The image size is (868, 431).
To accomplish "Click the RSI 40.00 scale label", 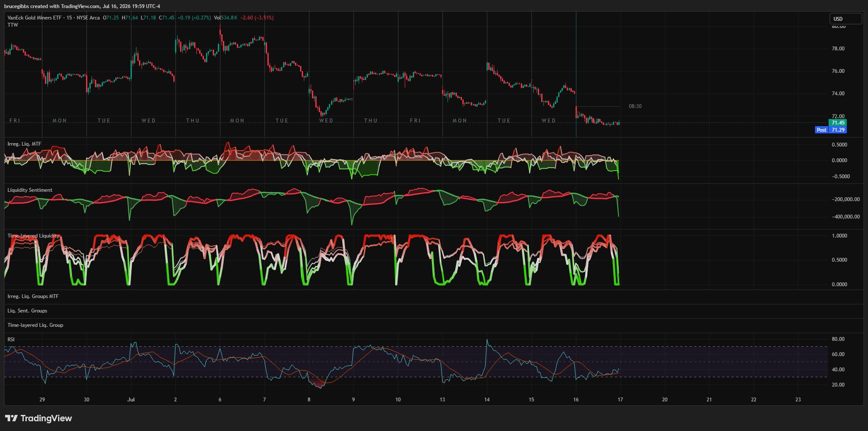I will coord(838,370).
